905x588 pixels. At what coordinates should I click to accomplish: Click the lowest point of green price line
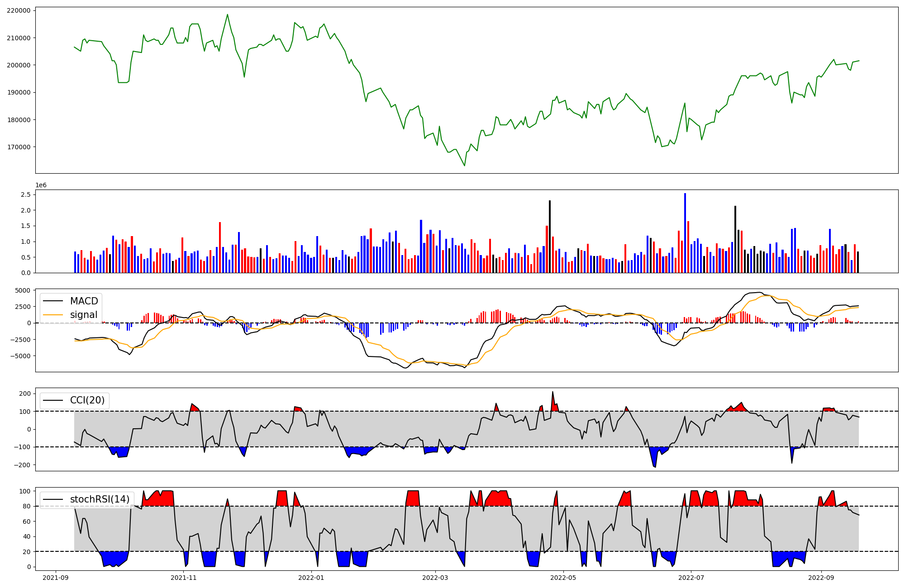coord(465,166)
